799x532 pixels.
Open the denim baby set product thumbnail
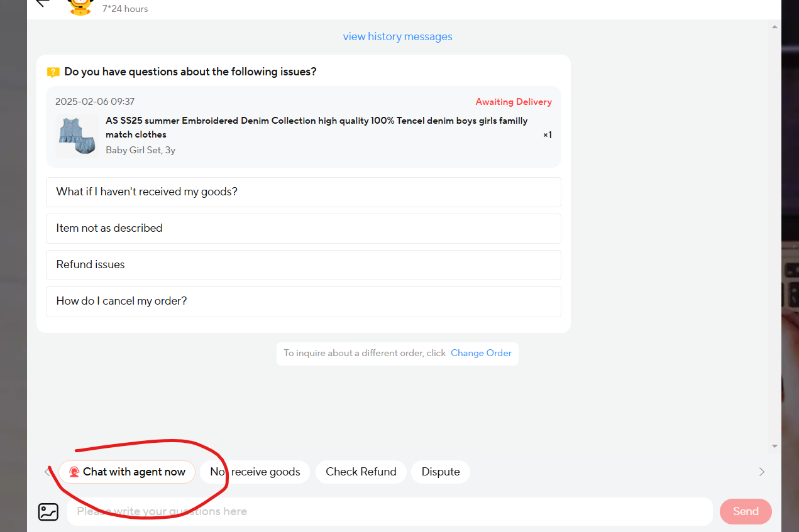pos(77,135)
